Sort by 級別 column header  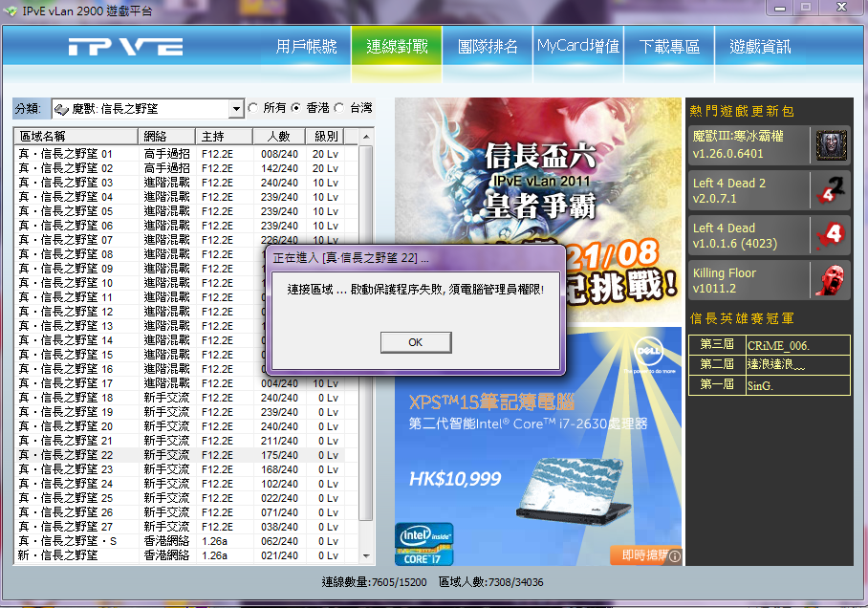click(325, 136)
